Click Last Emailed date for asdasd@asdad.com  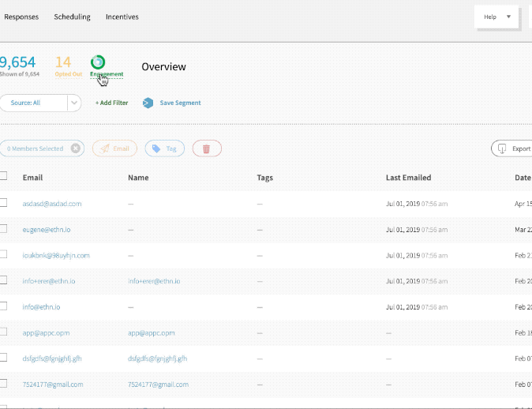click(417, 204)
